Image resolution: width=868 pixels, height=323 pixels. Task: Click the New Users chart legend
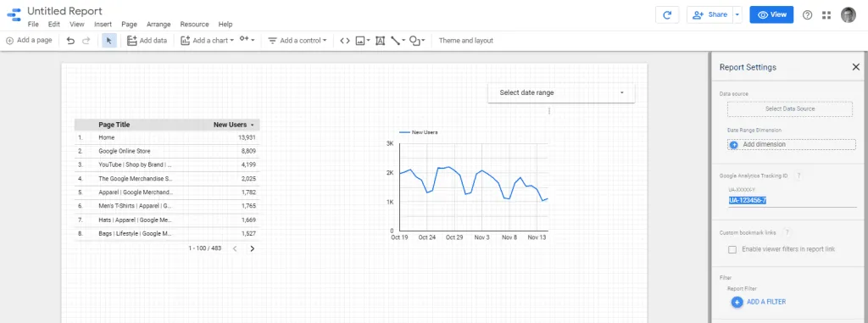pyautogui.click(x=419, y=132)
